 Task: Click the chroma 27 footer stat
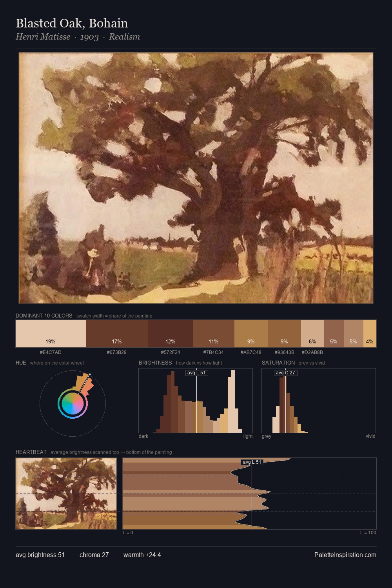point(94,555)
